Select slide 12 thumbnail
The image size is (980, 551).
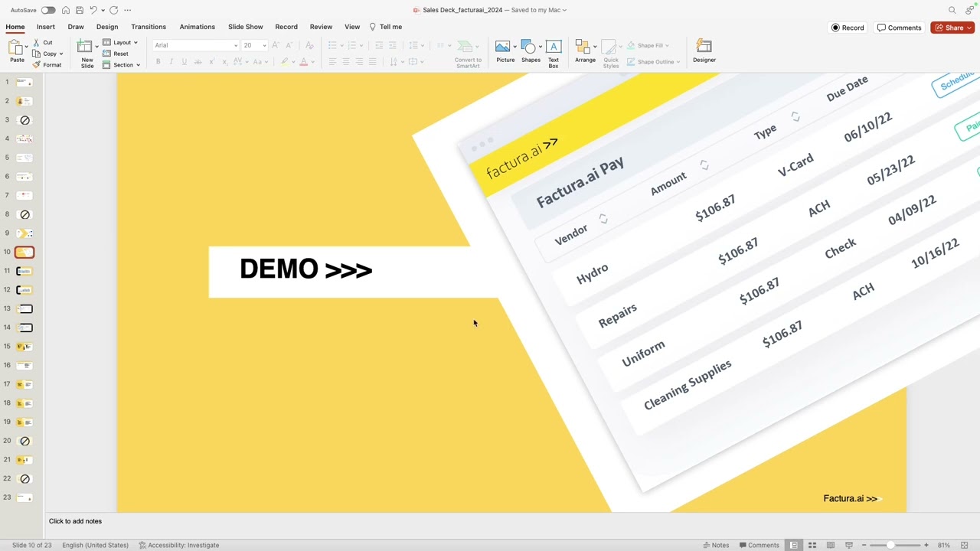coord(25,290)
